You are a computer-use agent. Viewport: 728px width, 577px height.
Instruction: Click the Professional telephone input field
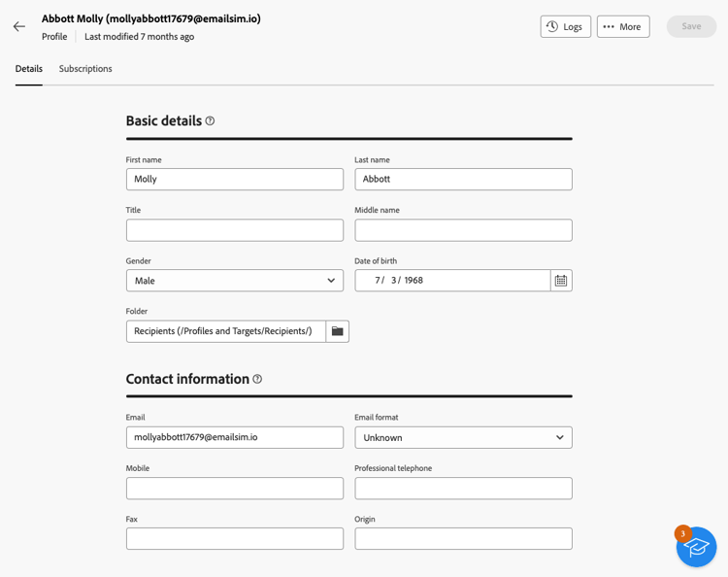[x=463, y=489]
